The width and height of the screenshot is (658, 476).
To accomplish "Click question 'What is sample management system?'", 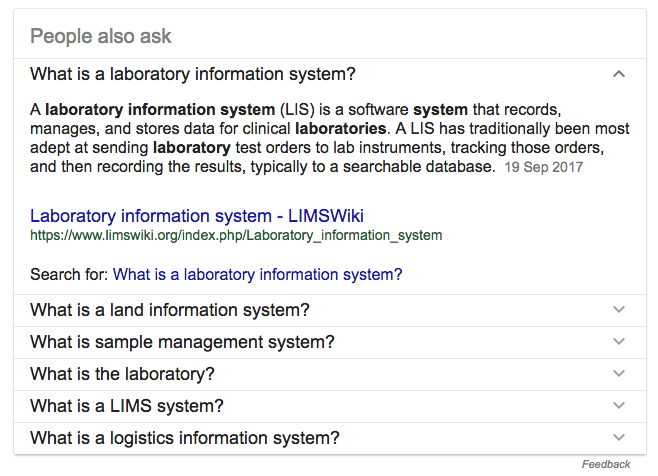I will tap(182, 342).
